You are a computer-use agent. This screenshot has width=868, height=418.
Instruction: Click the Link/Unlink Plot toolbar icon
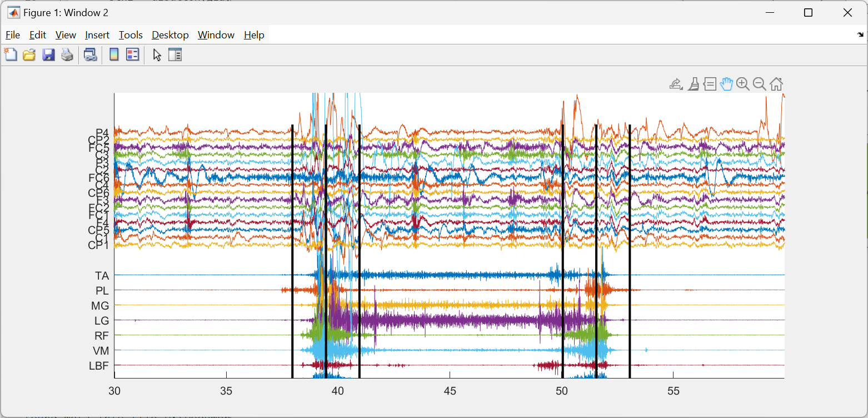90,54
